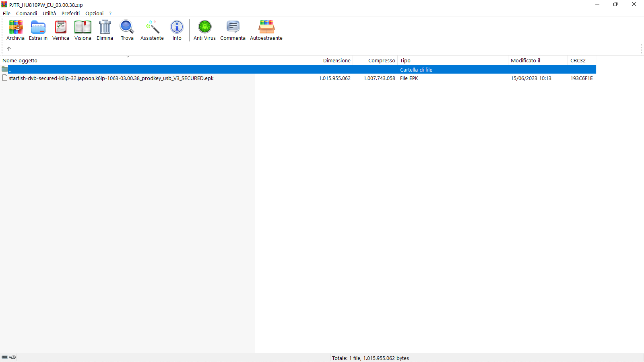Close the WinRAR window
The image size is (644, 362).
click(x=634, y=4)
